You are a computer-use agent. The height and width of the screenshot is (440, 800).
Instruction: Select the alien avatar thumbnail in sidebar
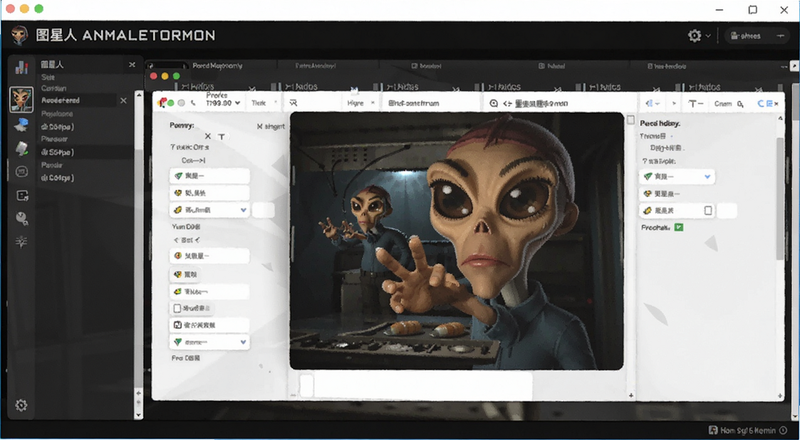21,99
